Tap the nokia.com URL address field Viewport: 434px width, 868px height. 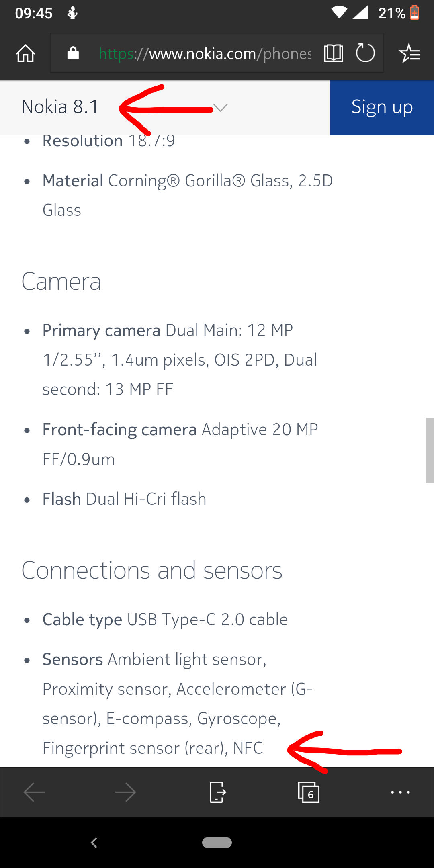[205, 53]
